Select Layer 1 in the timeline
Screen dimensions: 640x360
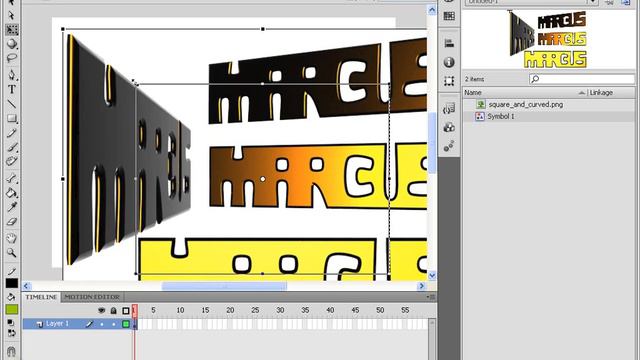[57, 324]
